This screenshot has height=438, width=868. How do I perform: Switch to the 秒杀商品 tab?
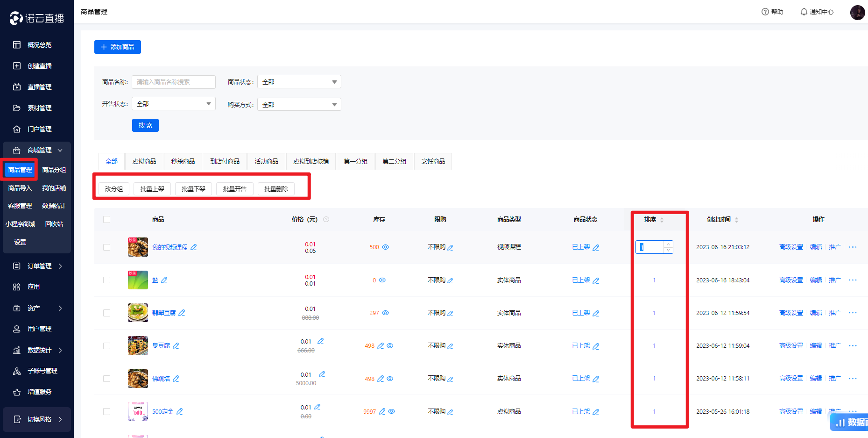(183, 161)
